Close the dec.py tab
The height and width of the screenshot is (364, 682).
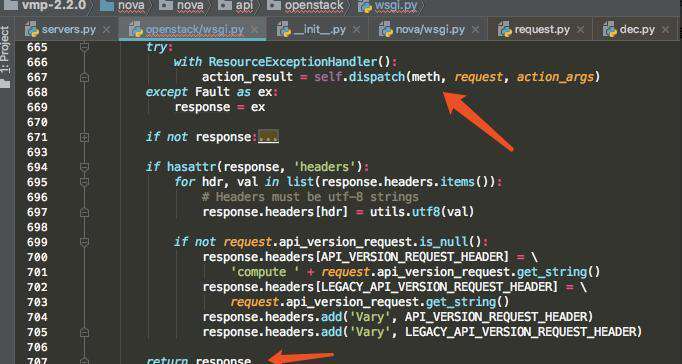(x=665, y=30)
